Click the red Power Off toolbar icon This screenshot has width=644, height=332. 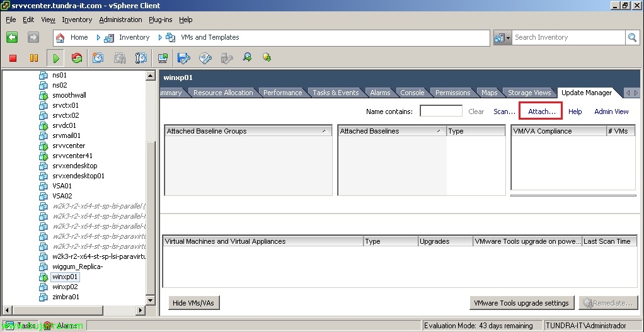pos(13,59)
